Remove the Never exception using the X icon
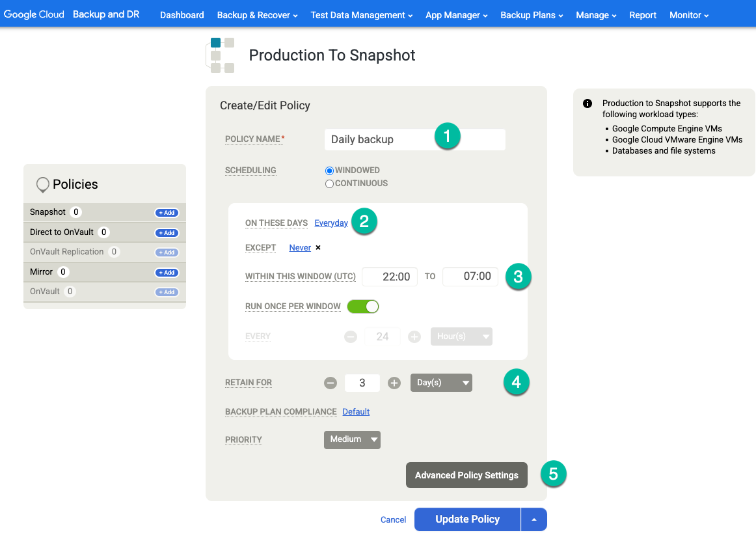The image size is (756, 535). pyautogui.click(x=317, y=247)
